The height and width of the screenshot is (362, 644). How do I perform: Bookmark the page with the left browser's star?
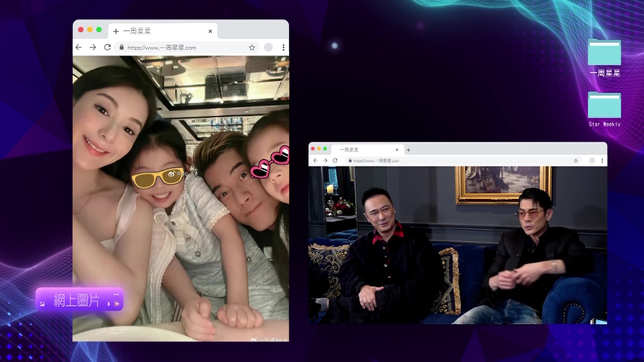[x=252, y=47]
